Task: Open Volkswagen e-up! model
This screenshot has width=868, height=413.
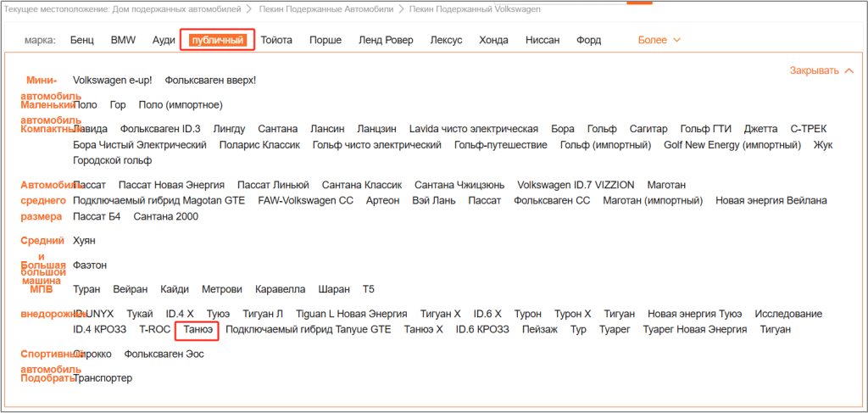Action: 113,81
